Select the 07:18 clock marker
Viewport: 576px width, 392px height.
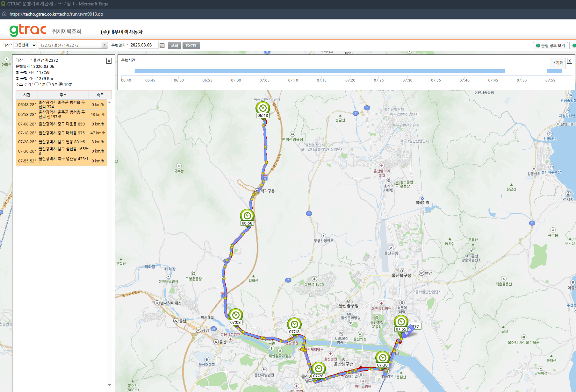294,324
